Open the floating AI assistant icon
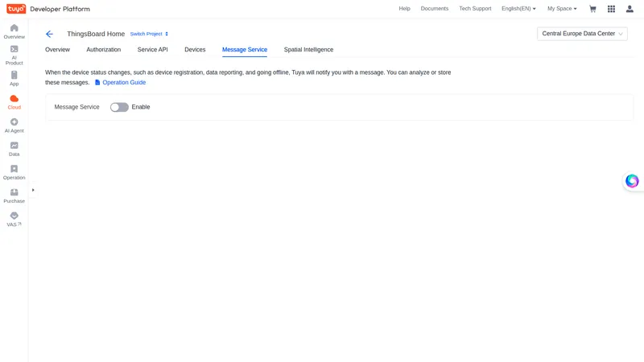The image size is (644, 362). tap(632, 181)
